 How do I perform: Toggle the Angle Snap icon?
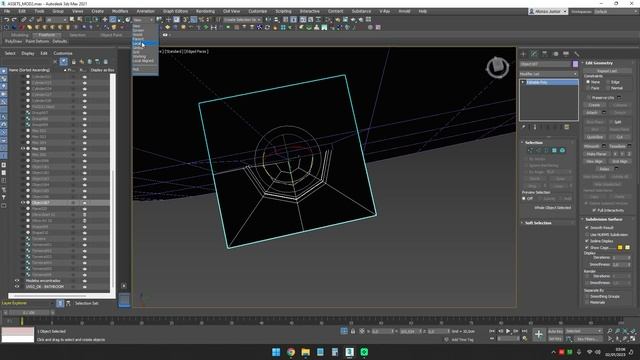(x=193, y=20)
